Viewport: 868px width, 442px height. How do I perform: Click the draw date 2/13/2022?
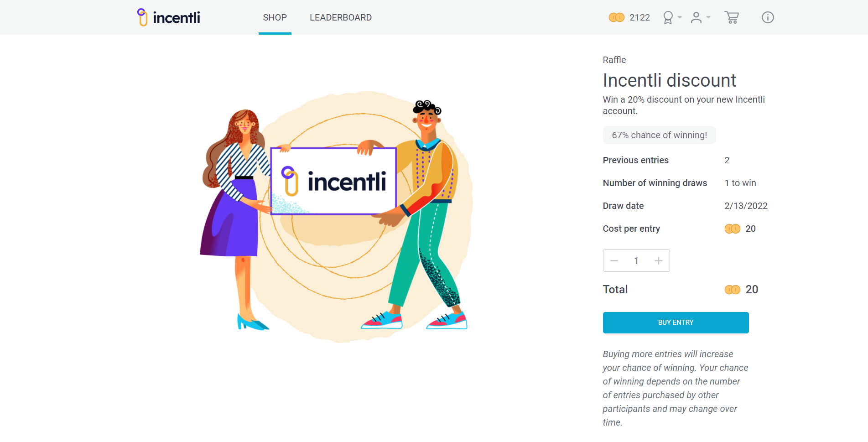coord(746,206)
